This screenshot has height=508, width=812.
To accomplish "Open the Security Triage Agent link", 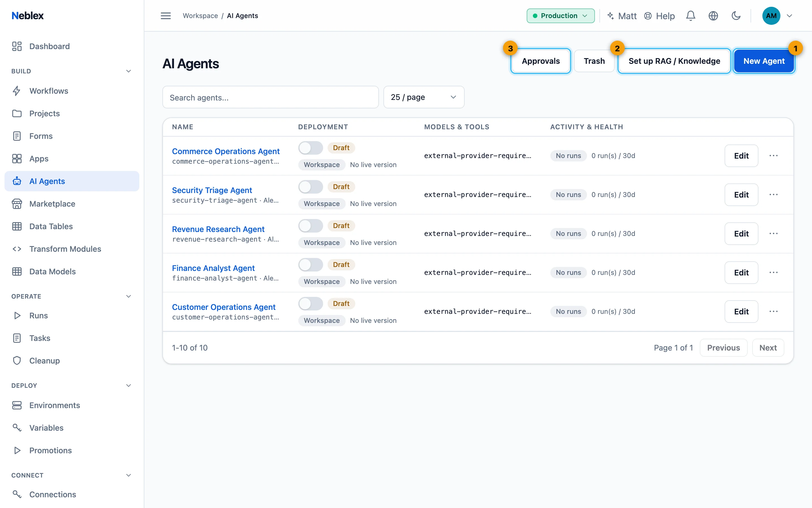I will (x=212, y=190).
